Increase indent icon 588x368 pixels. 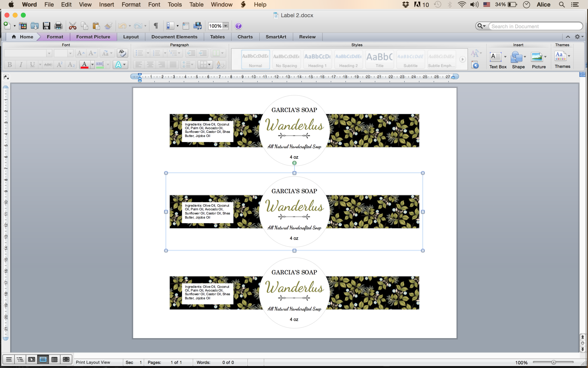tap(203, 53)
